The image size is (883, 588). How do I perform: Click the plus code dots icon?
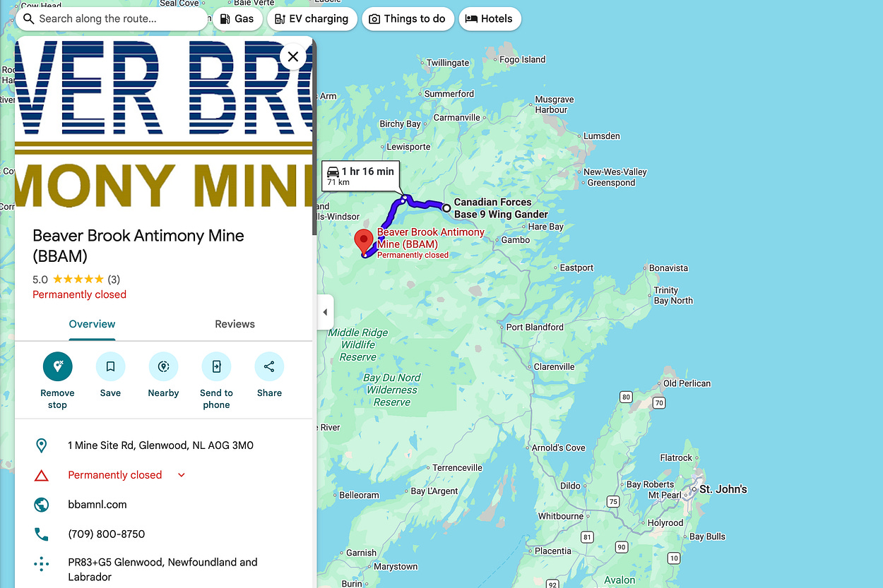coord(42,563)
